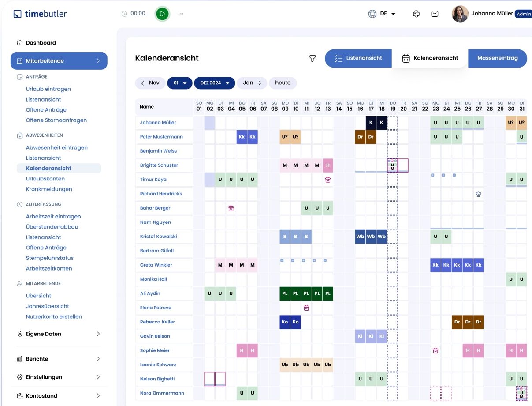This screenshot has height=406, width=532.
Task: Open the mail envelope icon
Action: pos(435,14)
